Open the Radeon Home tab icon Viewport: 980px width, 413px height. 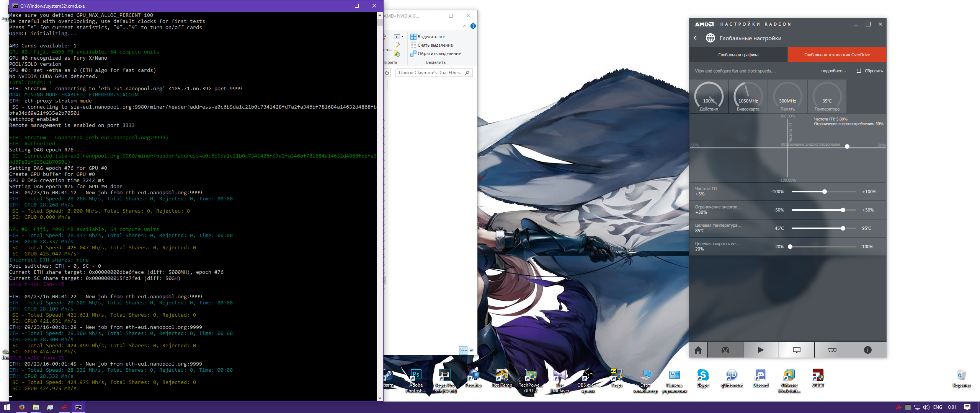(x=698, y=350)
